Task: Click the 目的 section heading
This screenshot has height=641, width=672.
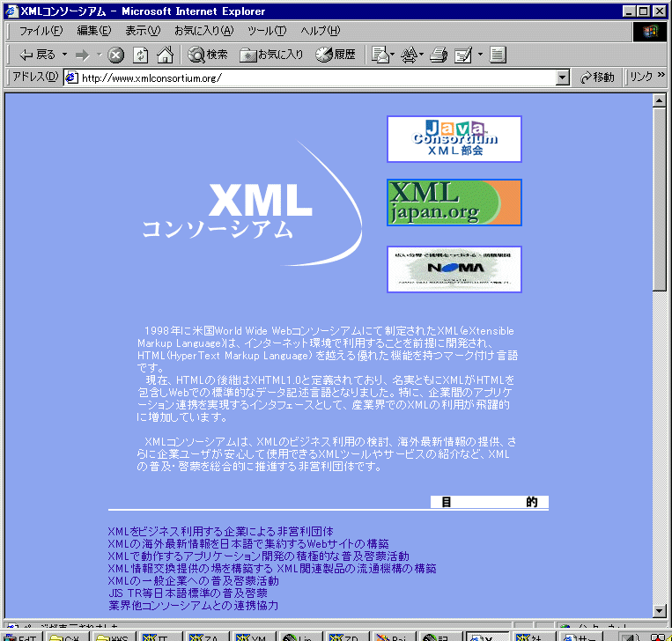Action: tap(490, 502)
